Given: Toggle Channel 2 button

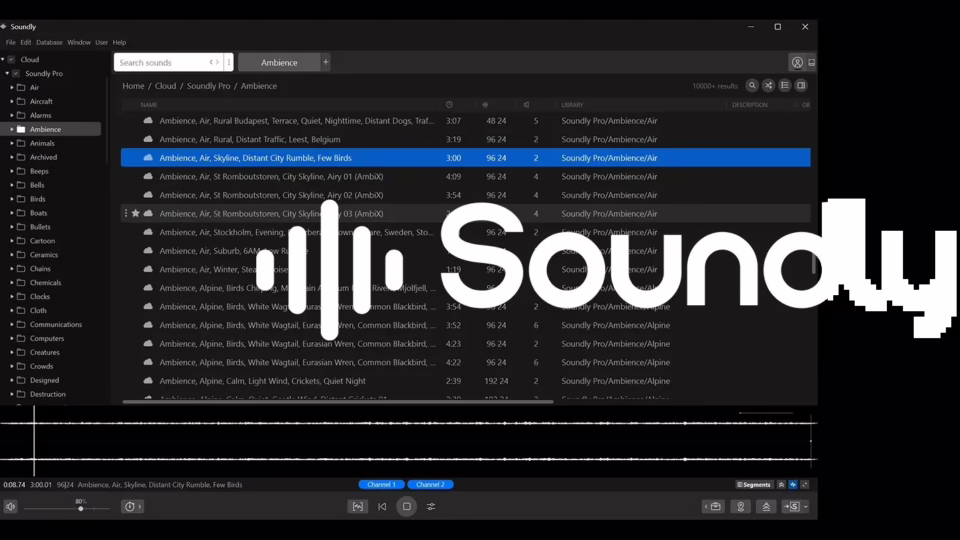Looking at the screenshot, I should point(430,485).
